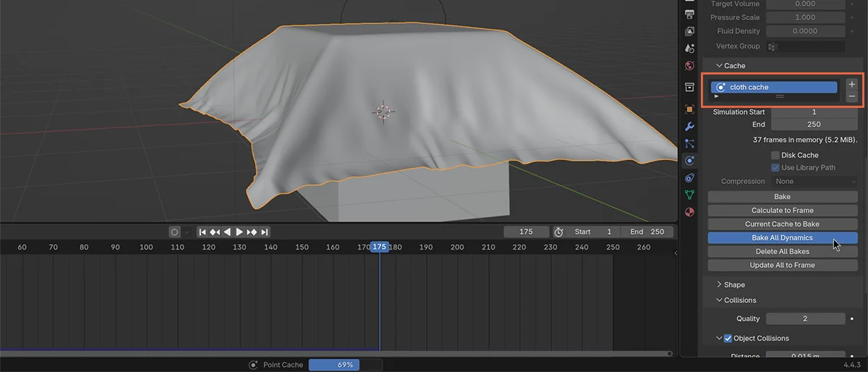This screenshot has height=372, width=868.
Task: Click the Point Cache progress bar
Action: click(346, 365)
